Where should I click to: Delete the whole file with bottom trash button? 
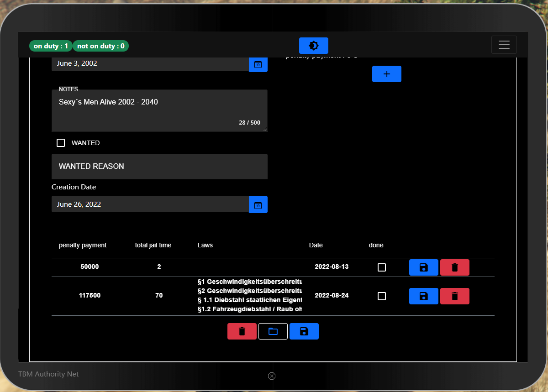pos(242,331)
